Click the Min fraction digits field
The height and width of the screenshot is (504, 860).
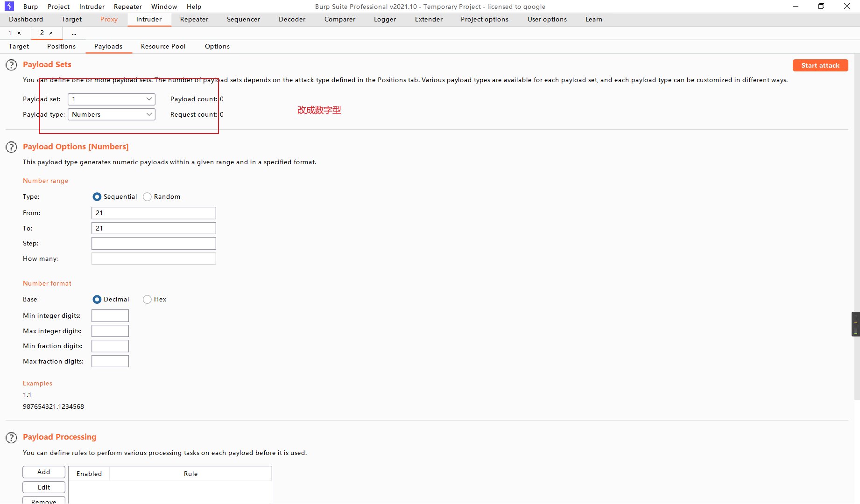110,346
